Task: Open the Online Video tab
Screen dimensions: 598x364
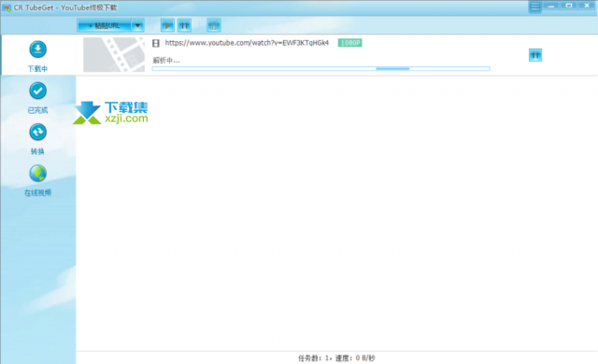Action: [x=37, y=181]
